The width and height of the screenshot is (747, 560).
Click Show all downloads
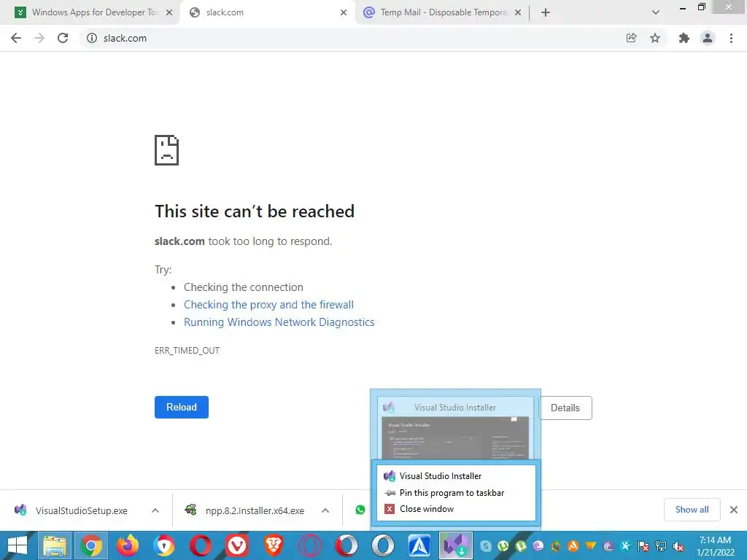[x=692, y=510]
